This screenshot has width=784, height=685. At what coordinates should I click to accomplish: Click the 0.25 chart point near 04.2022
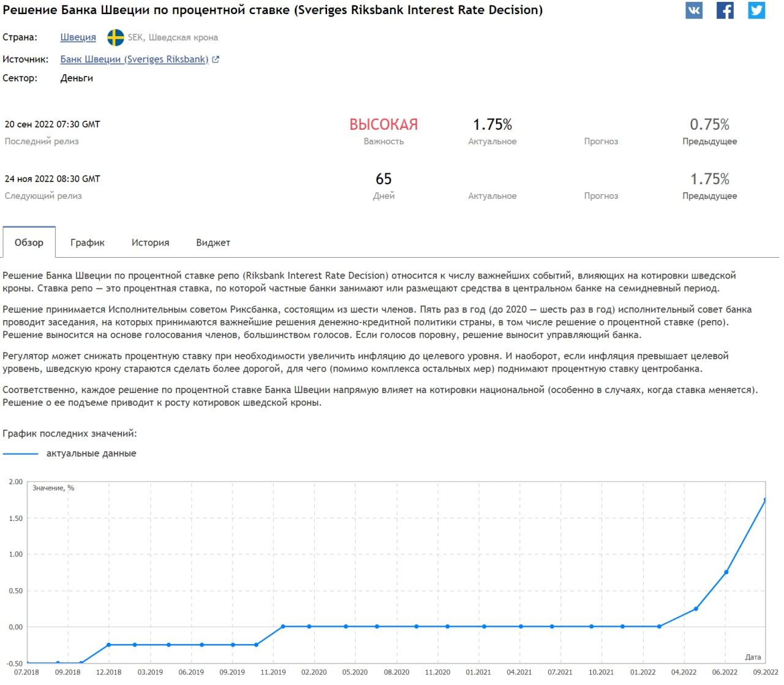[x=696, y=608]
